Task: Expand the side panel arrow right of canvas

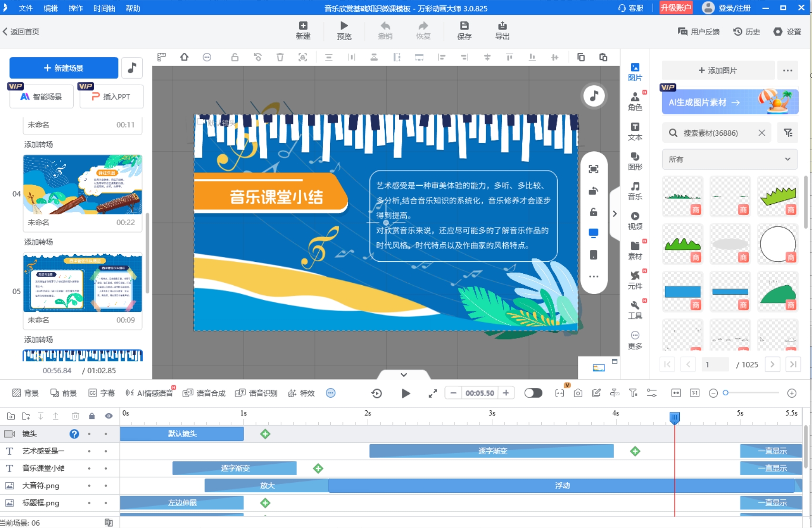Action: click(615, 214)
